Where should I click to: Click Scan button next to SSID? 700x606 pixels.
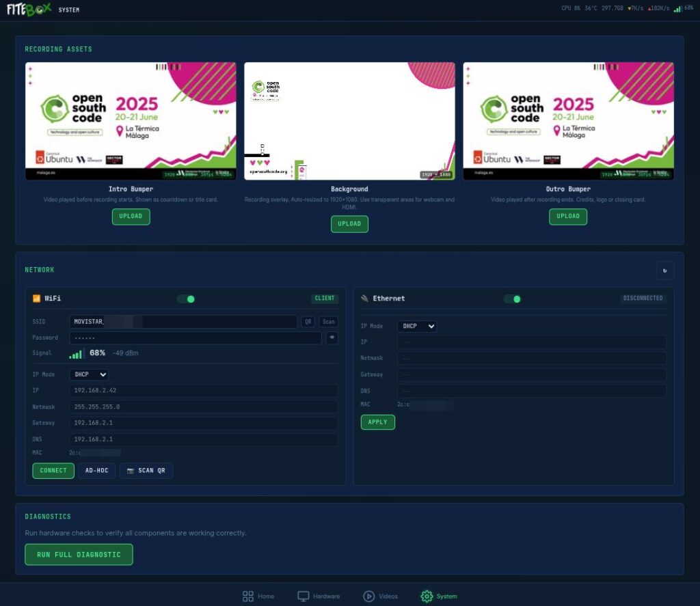pyautogui.click(x=329, y=322)
